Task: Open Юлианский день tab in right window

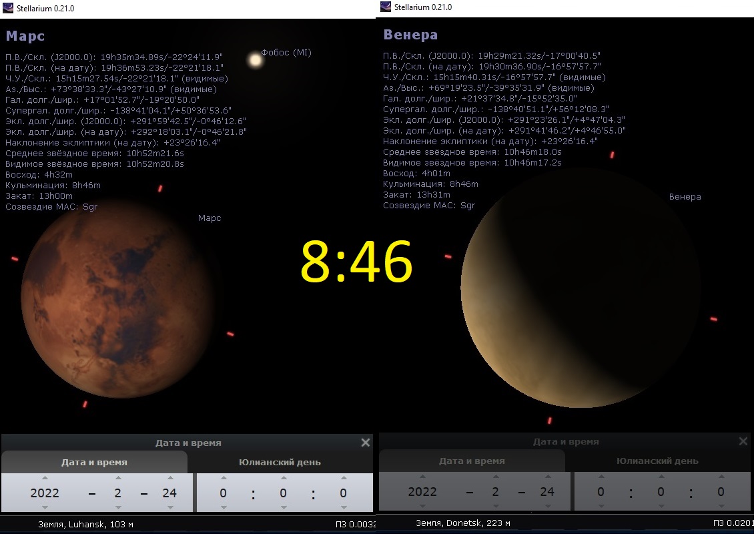Action: (657, 461)
